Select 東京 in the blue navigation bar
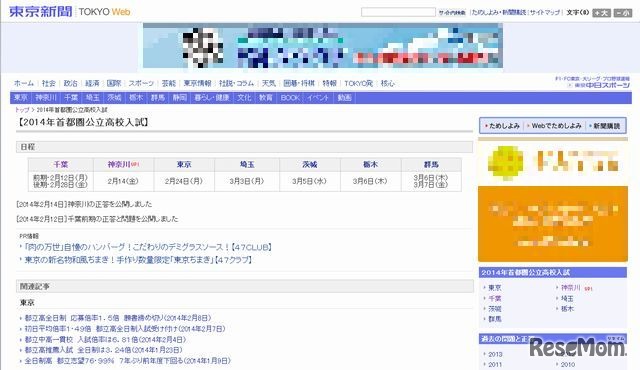 (x=20, y=98)
